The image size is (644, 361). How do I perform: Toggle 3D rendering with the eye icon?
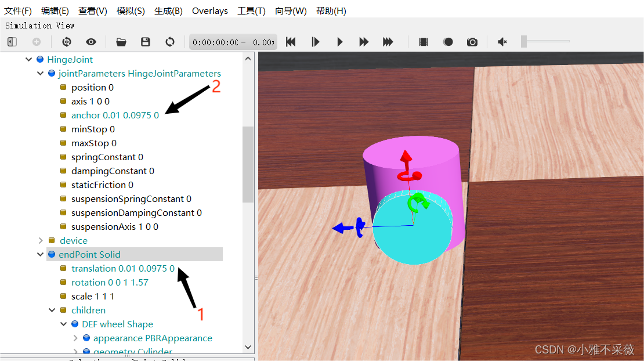pos(91,42)
